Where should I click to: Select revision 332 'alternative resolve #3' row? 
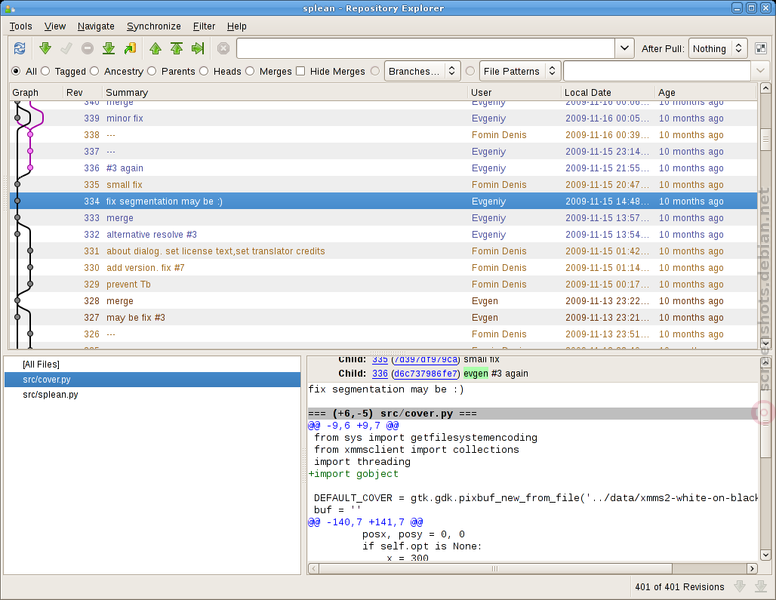[x=384, y=234]
